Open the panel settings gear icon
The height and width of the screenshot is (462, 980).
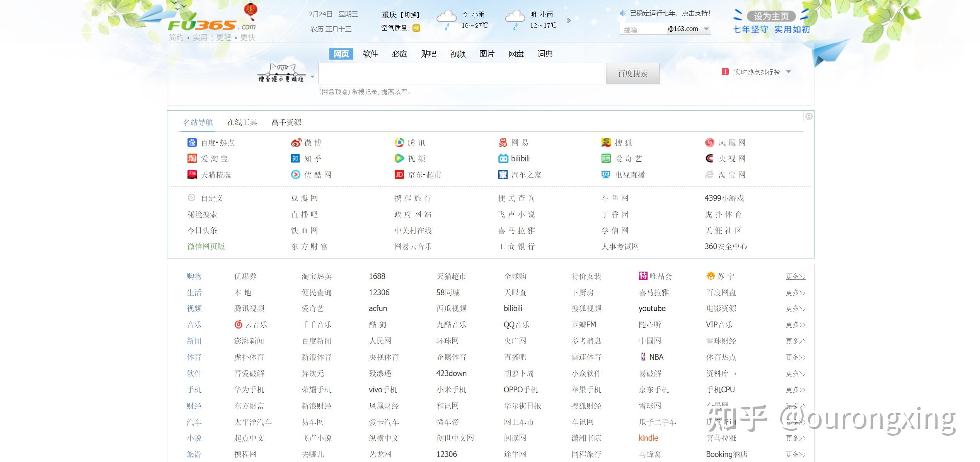click(808, 116)
